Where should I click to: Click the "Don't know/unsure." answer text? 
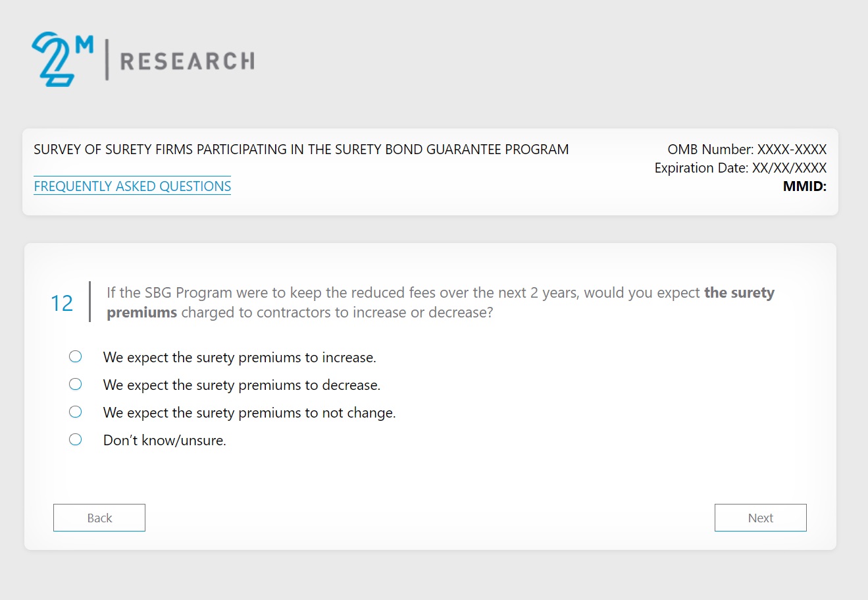click(165, 441)
